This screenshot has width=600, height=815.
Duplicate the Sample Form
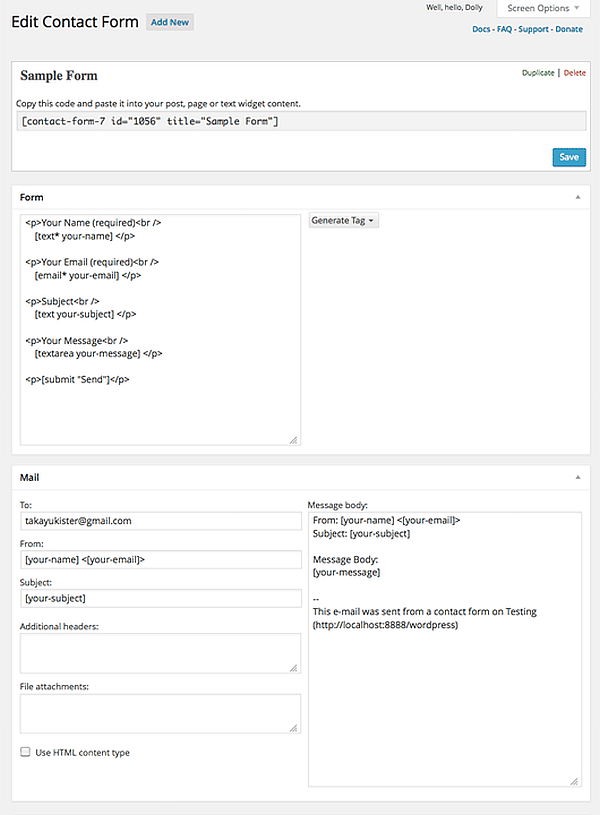(x=538, y=73)
